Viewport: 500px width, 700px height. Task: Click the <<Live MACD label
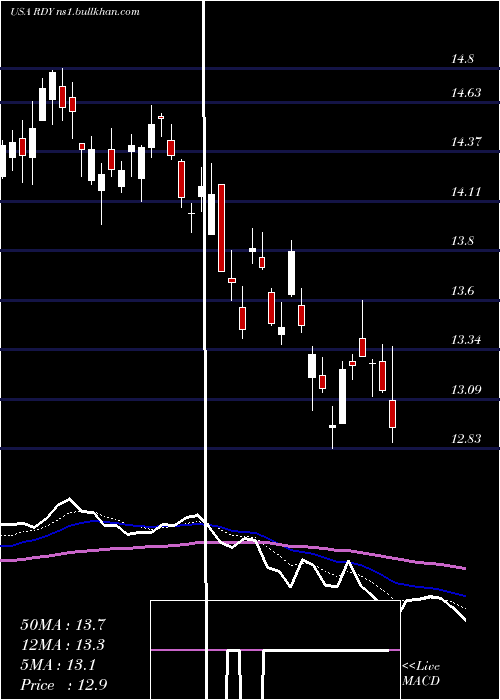421,673
